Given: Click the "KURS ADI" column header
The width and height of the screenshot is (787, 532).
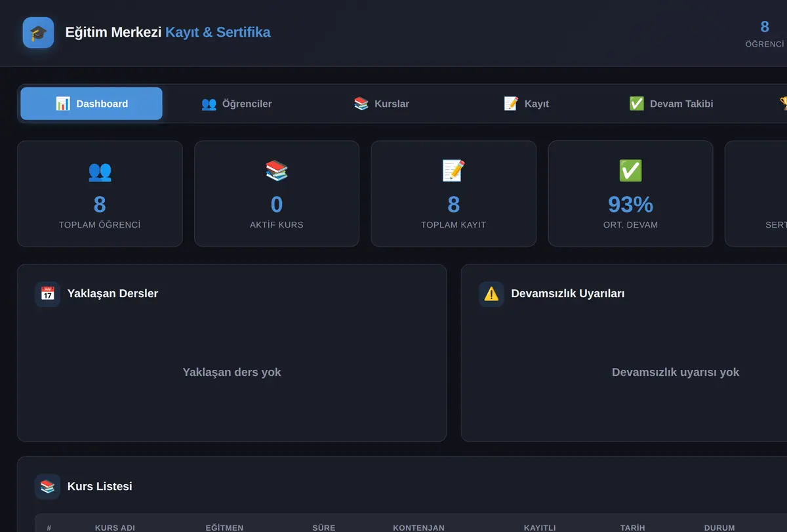Looking at the screenshot, I should pyautogui.click(x=115, y=528).
